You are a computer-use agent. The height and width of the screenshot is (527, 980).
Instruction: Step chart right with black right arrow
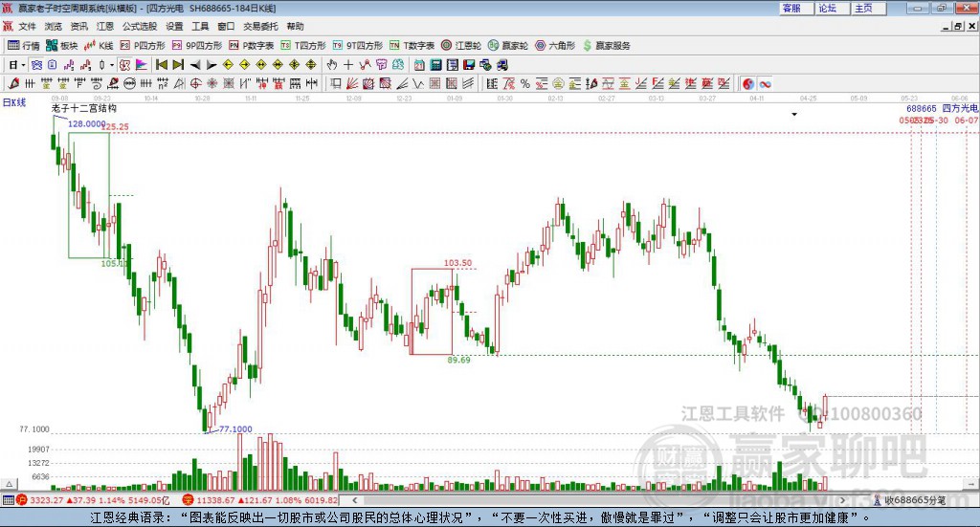(212, 65)
